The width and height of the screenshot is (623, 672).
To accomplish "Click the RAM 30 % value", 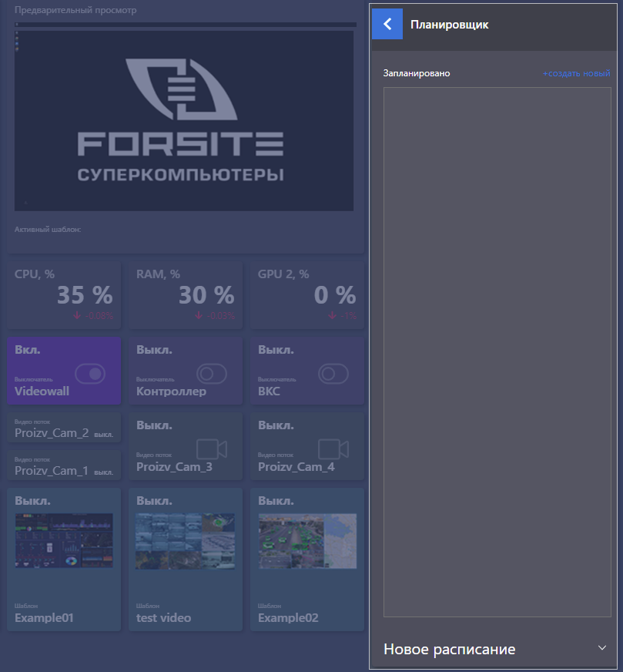I will pos(206,295).
